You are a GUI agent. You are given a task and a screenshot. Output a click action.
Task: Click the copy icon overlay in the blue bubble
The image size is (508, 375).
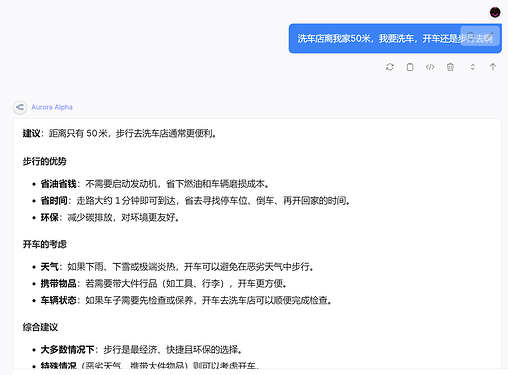coord(471,35)
